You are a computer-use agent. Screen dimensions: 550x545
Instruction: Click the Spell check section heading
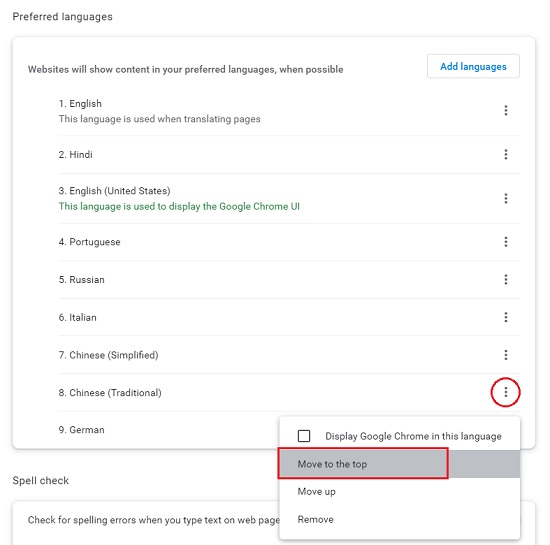click(x=41, y=480)
